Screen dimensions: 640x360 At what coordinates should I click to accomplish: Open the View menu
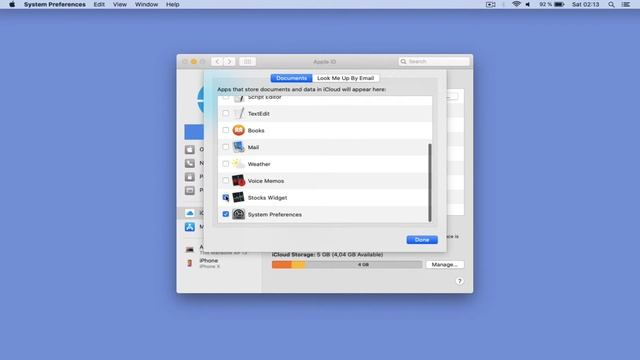[120, 4]
